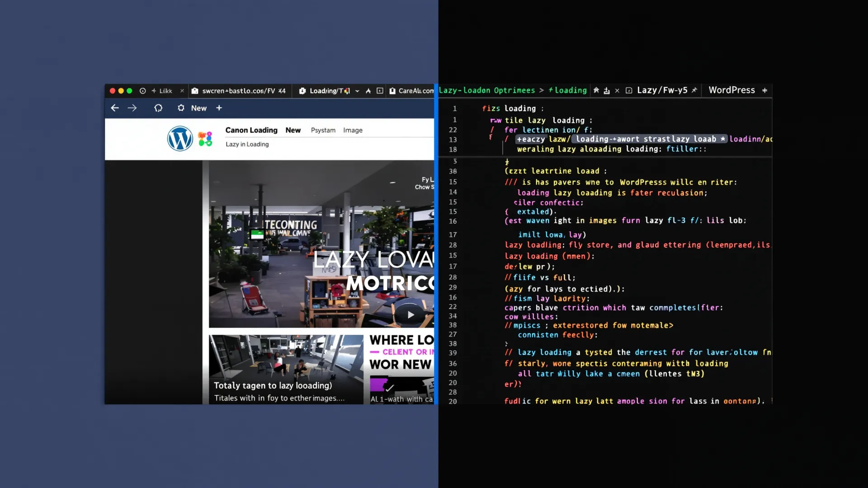This screenshot has width=868, height=488.
Task: Click the colorful Figma-style logo icon
Action: point(205,139)
